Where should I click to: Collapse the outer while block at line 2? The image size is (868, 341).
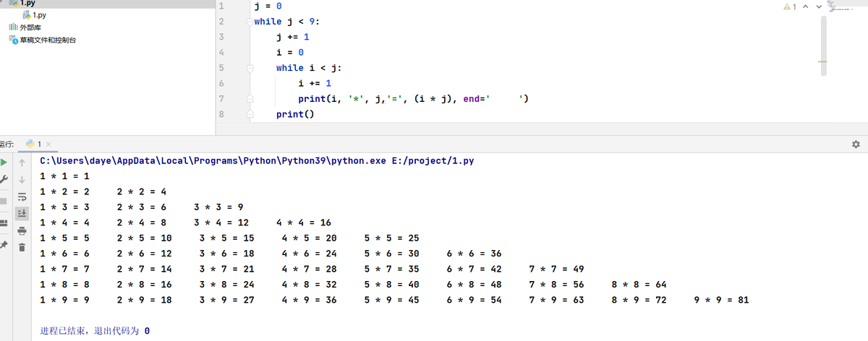250,22
